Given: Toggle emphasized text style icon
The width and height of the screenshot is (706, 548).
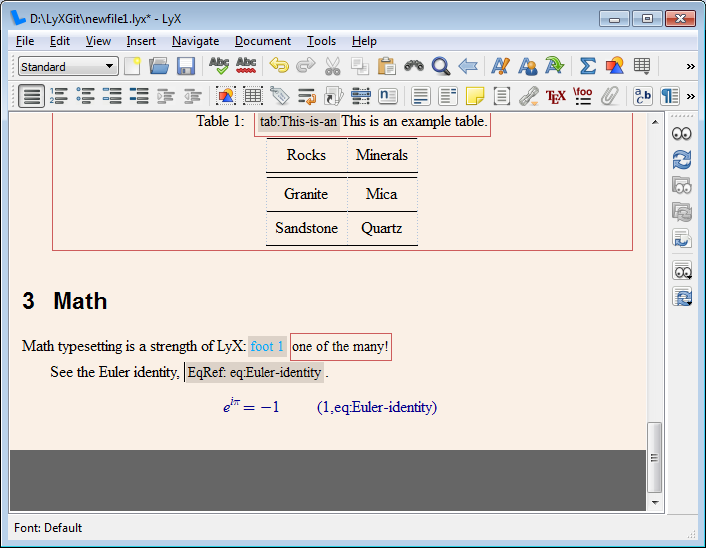Looking at the screenshot, I should (500, 66).
